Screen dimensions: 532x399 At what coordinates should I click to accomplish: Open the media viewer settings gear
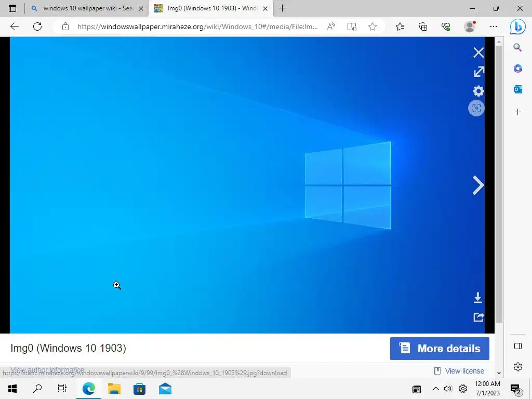(x=478, y=90)
